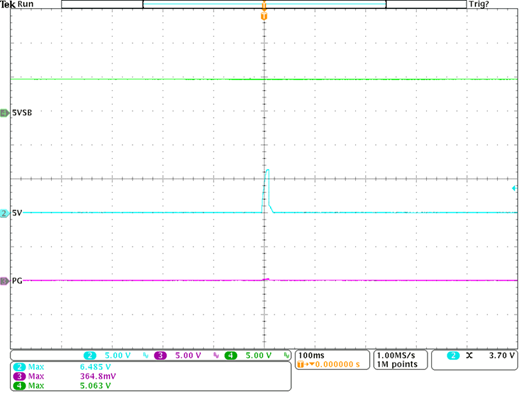
Task: Click the 1.00MS/s sample rate readout
Action: [x=396, y=355]
